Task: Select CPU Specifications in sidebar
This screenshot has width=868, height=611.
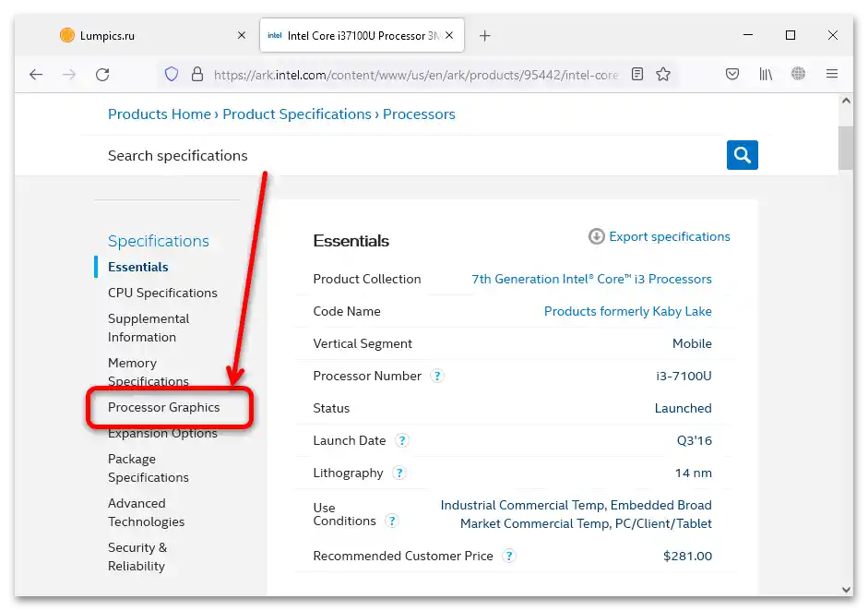Action: (162, 293)
